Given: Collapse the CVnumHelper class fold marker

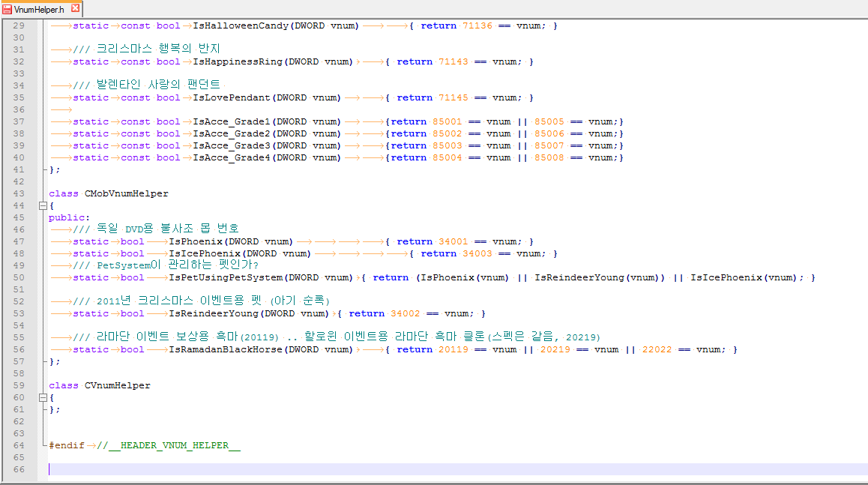Looking at the screenshot, I should click(43, 397).
